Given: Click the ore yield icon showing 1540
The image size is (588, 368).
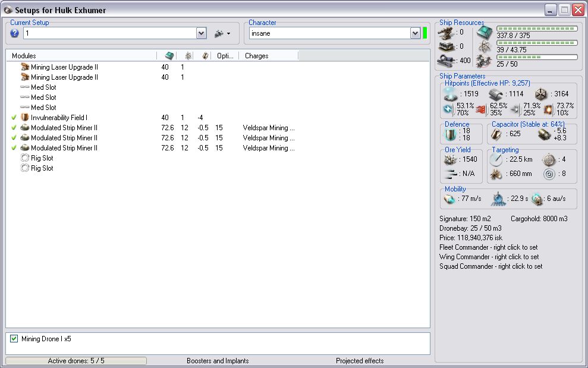Looking at the screenshot, I should point(451,159).
